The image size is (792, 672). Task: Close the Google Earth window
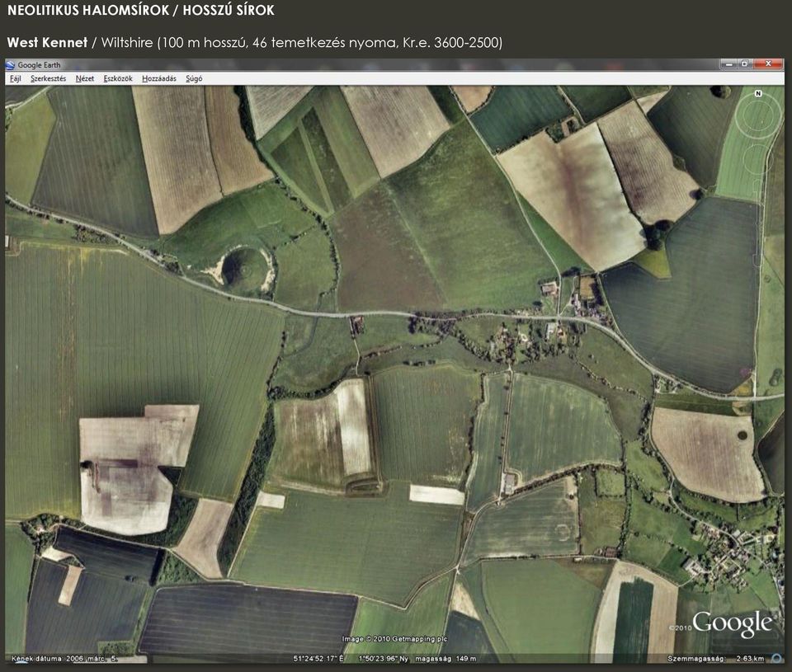(768, 64)
